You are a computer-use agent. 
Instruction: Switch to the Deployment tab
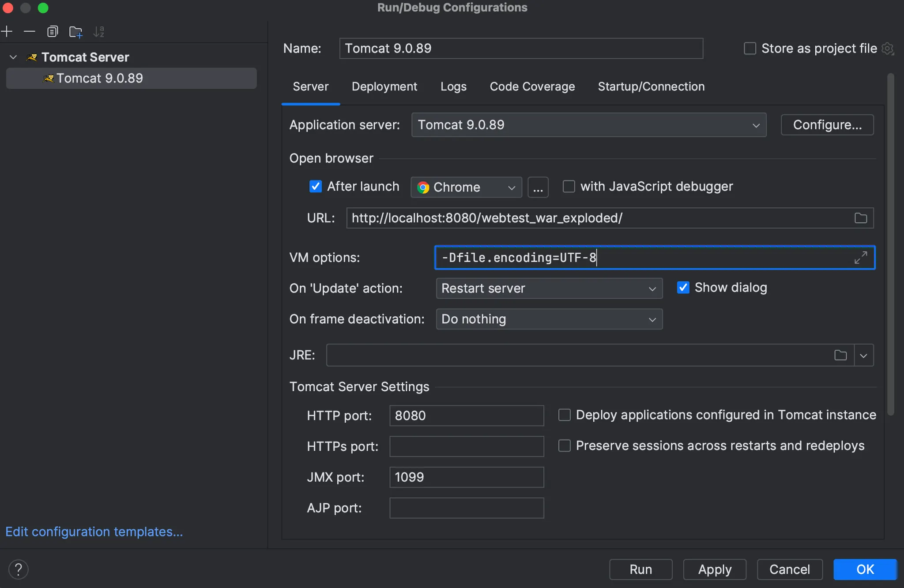384,86
